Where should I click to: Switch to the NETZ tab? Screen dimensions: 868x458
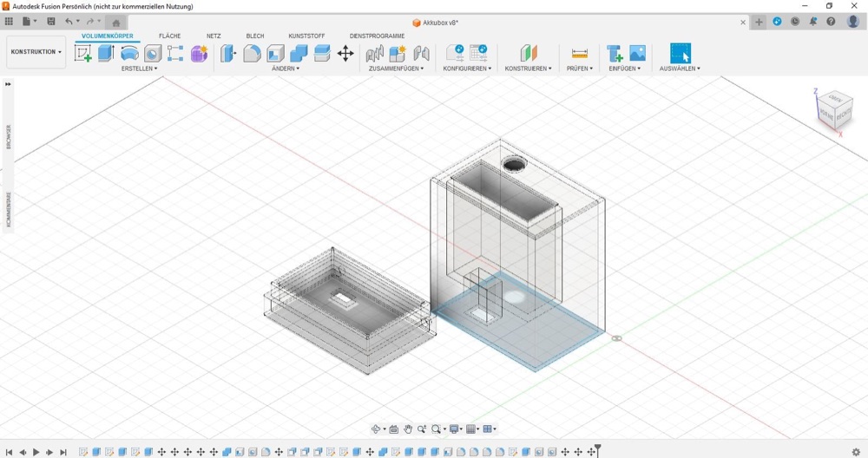pos(214,36)
